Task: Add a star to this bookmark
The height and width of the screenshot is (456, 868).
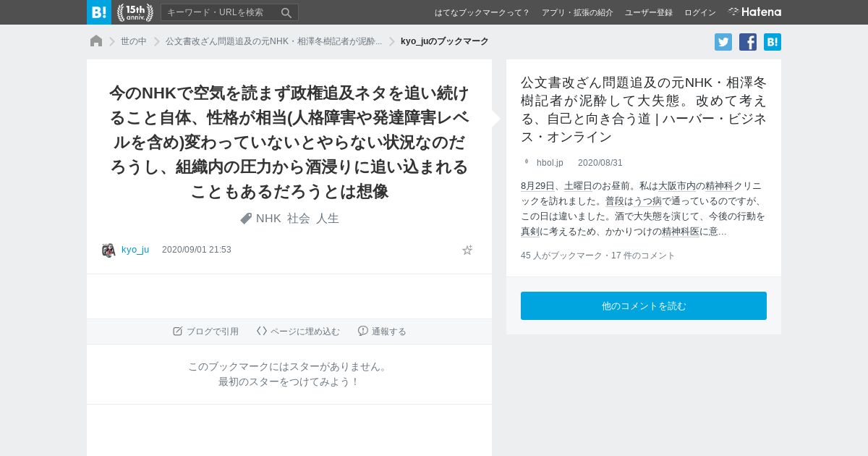Action: click(467, 250)
